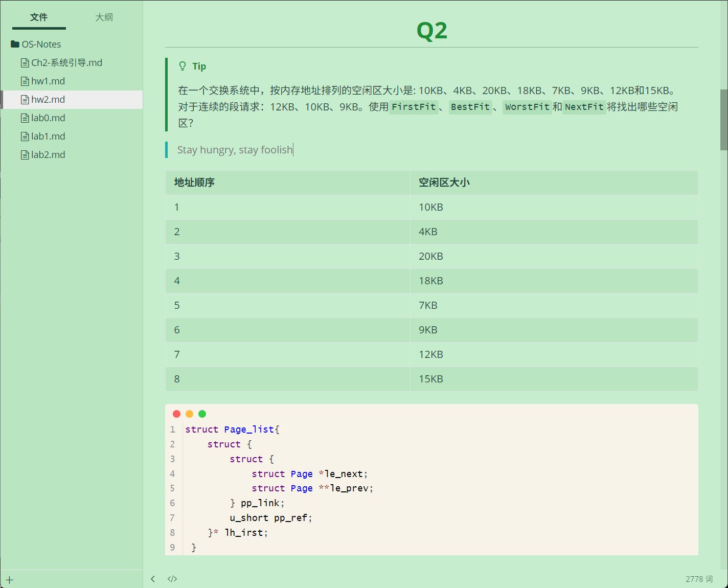This screenshot has width=728, height=588.
Task: Click the plus icon to create new file
Action: pos(9,580)
